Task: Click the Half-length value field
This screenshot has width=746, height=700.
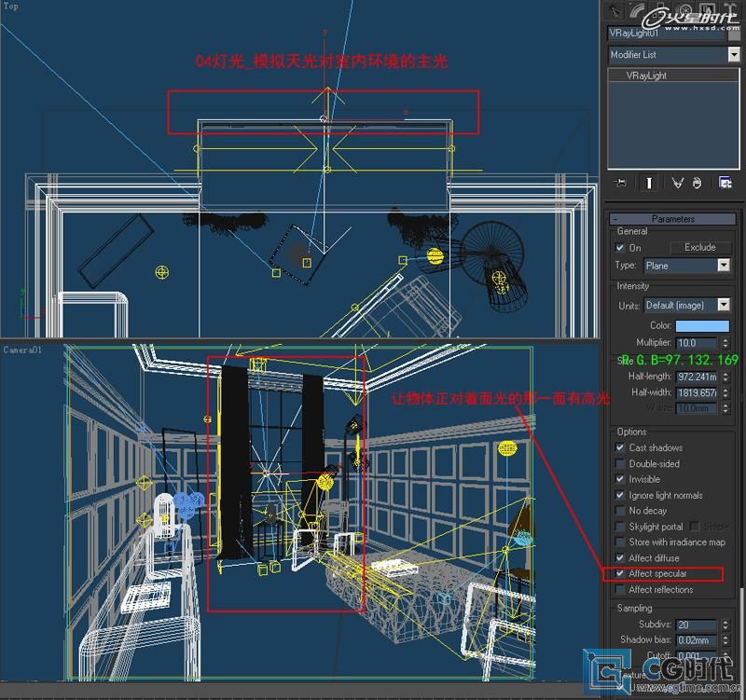Action: [x=697, y=377]
